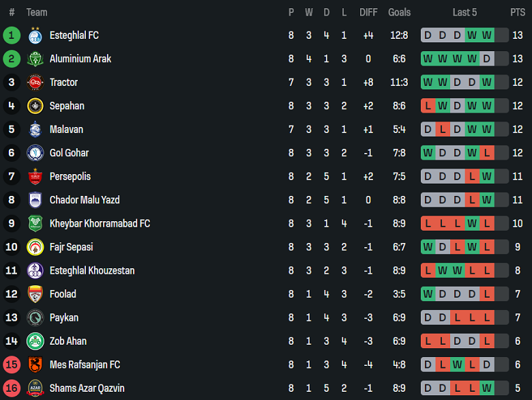Image resolution: width=532 pixels, height=400 pixels.
Task: Click the Esteghlal FC club crest icon
Action: tap(35, 35)
